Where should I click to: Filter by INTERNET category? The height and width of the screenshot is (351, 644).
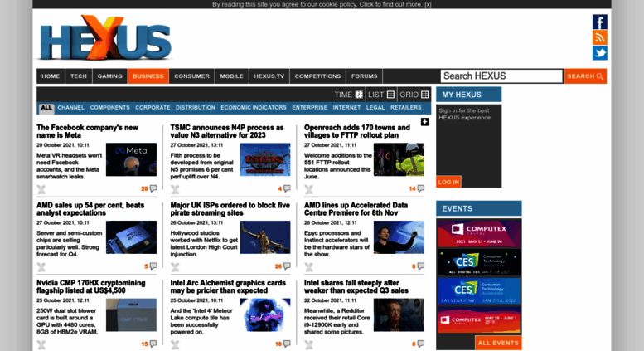346,107
